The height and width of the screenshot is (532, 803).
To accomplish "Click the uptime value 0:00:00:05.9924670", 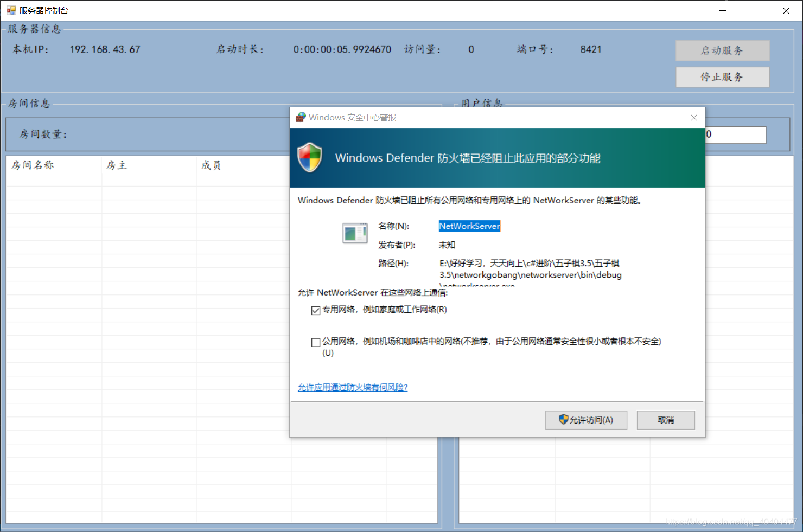I will (x=342, y=49).
